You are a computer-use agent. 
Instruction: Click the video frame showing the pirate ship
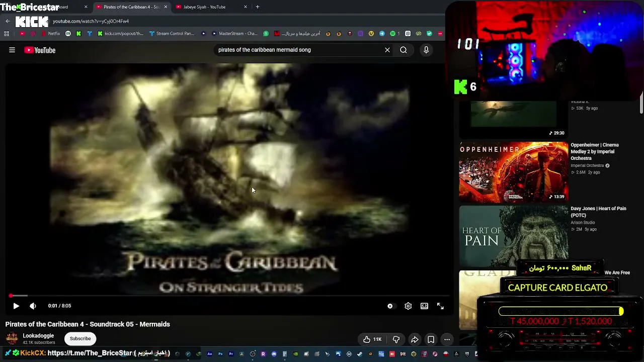click(x=229, y=178)
